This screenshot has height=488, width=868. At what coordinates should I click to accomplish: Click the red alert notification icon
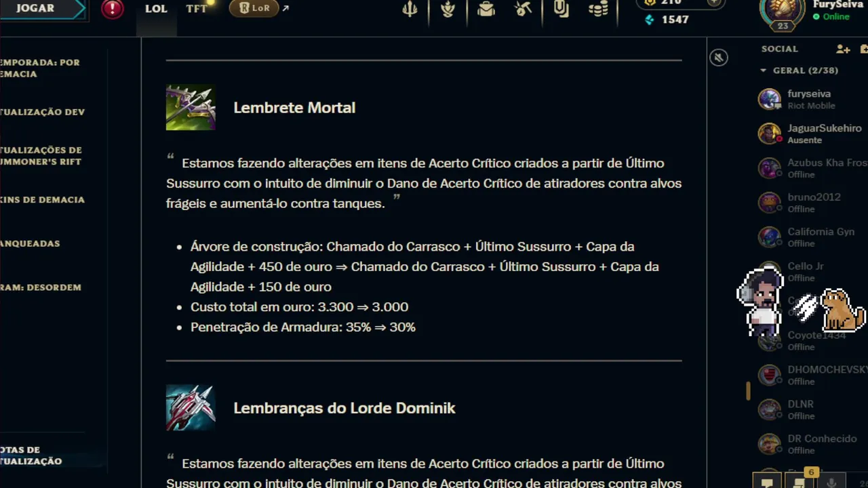[x=113, y=9]
